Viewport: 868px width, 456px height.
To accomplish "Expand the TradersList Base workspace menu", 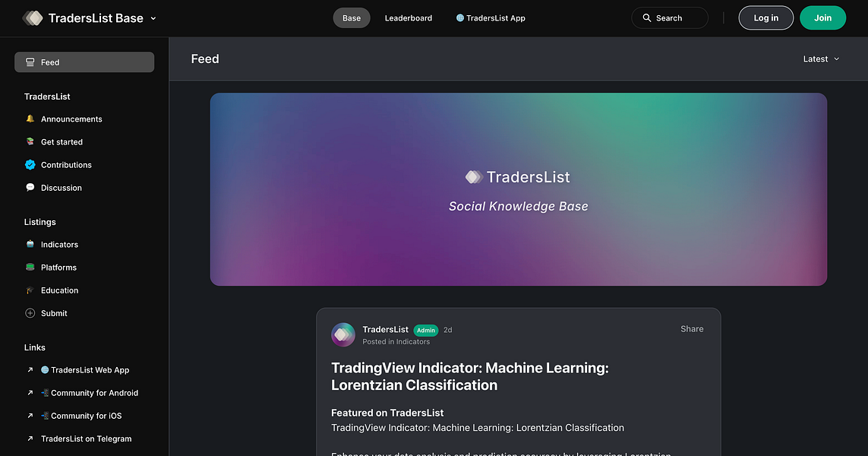I will (153, 18).
